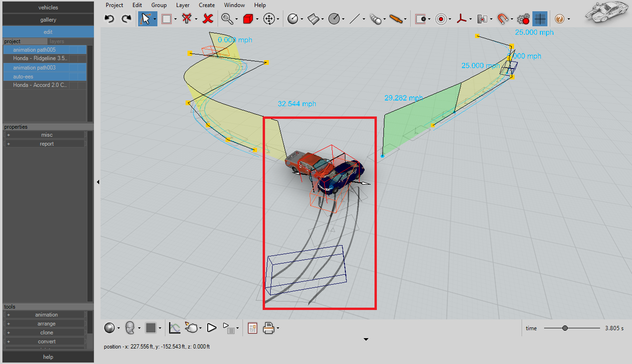This screenshot has height=364, width=632.
Task: Click the vehicles button
Action: [48, 8]
